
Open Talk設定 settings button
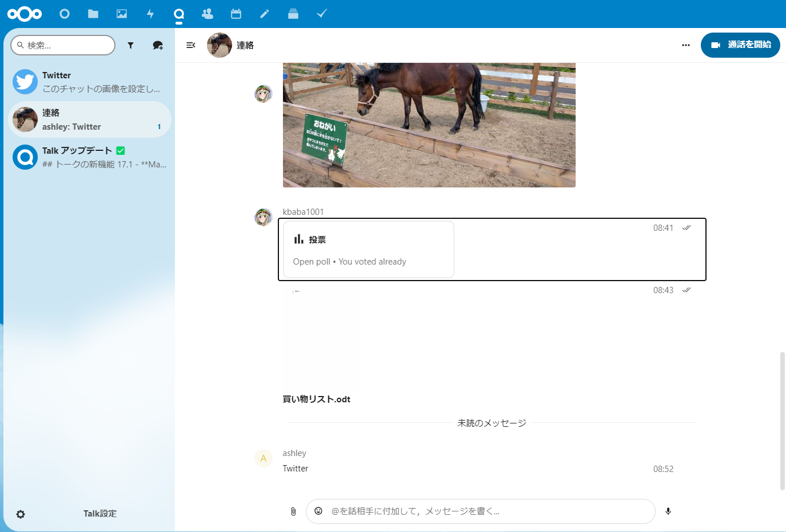(89, 514)
